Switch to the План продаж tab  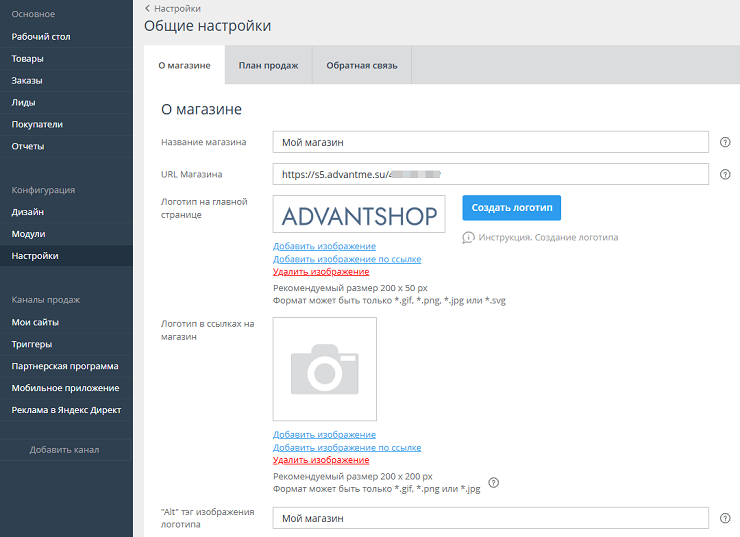click(x=268, y=66)
